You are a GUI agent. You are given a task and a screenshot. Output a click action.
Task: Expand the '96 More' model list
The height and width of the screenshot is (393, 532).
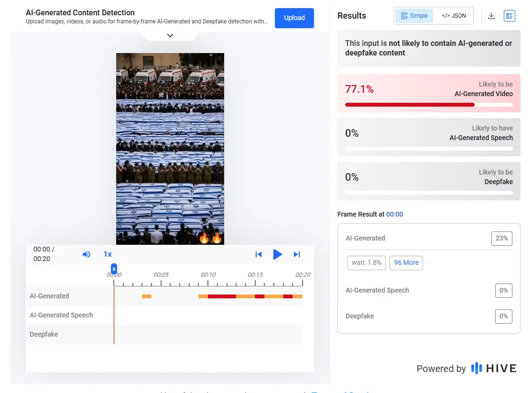(x=406, y=262)
